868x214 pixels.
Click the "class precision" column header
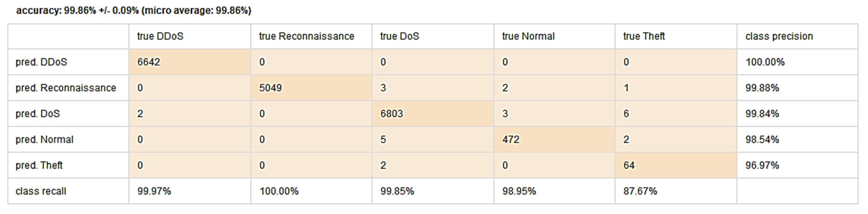point(779,36)
